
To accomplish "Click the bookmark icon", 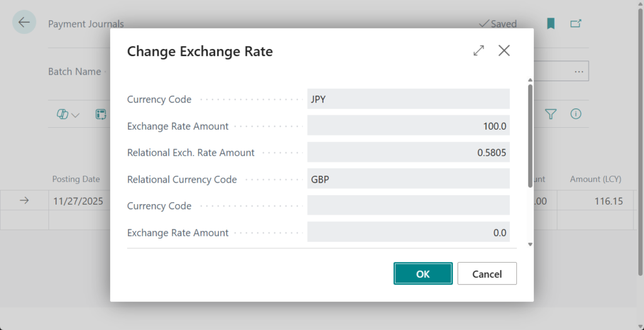I will tap(551, 23).
